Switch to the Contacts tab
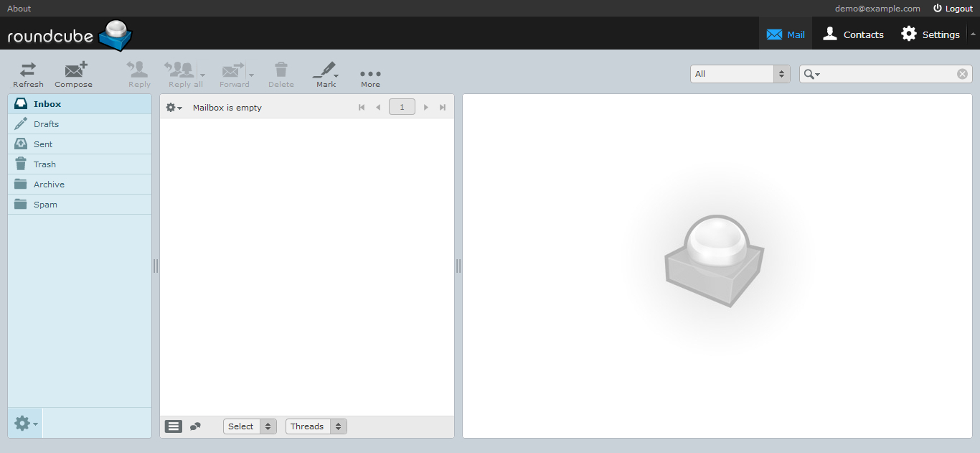This screenshot has height=453, width=980. click(852, 34)
